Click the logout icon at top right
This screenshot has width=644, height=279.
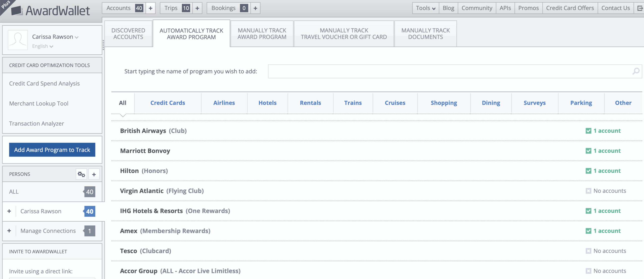(640, 8)
